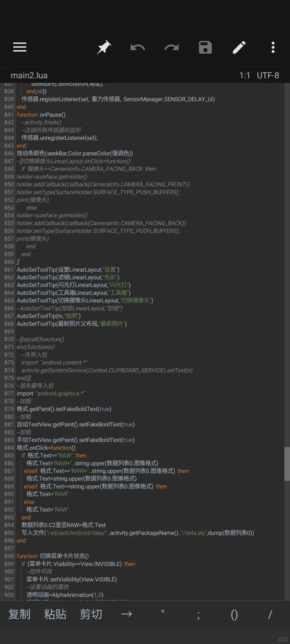Tap the 剪切 cut button
The height and width of the screenshot is (644, 290).
(x=91, y=614)
